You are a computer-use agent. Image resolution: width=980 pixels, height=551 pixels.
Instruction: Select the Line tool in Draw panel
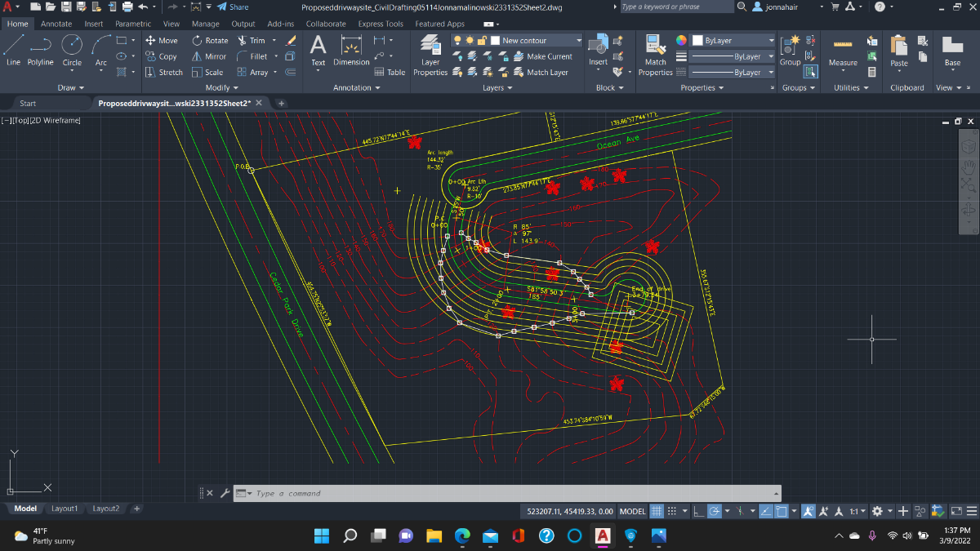click(x=13, y=51)
